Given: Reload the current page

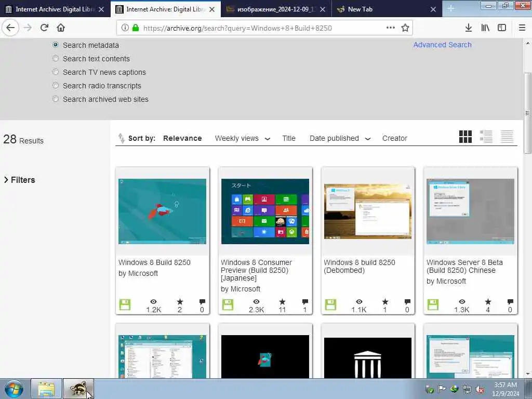Looking at the screenshot, I should pyautogui.click(x=45, y=28).
